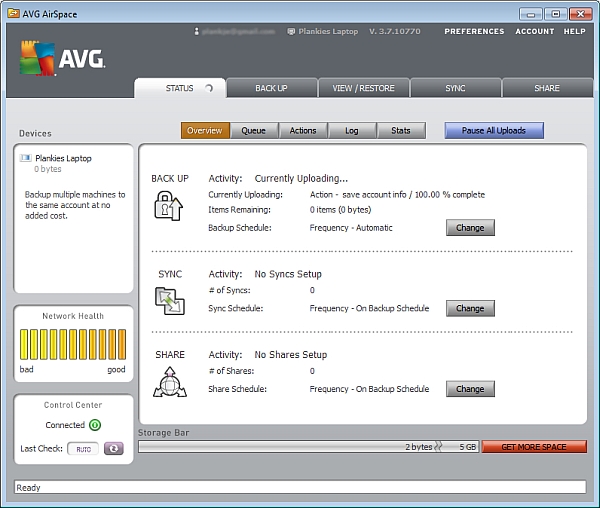
Task: Click the computer icon in the header
Action: pyautogui.click(x=291, y=31)
